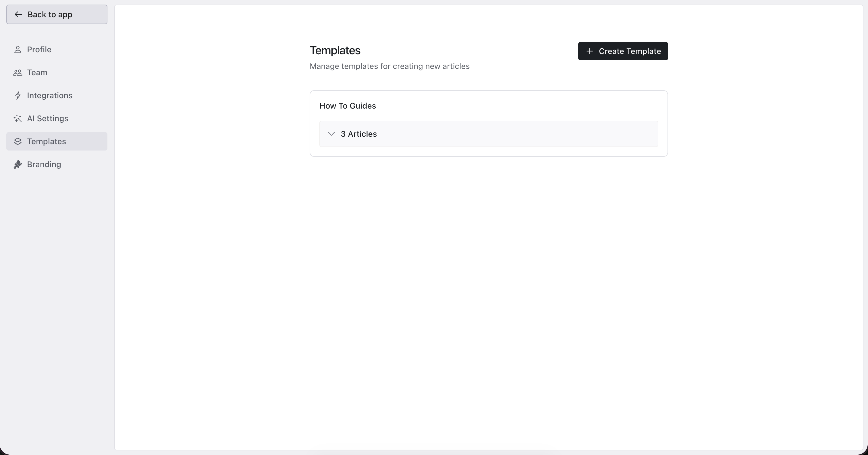Open the Integrations section
The height and width of the screenshot is (455, 868).
point(57,95)
